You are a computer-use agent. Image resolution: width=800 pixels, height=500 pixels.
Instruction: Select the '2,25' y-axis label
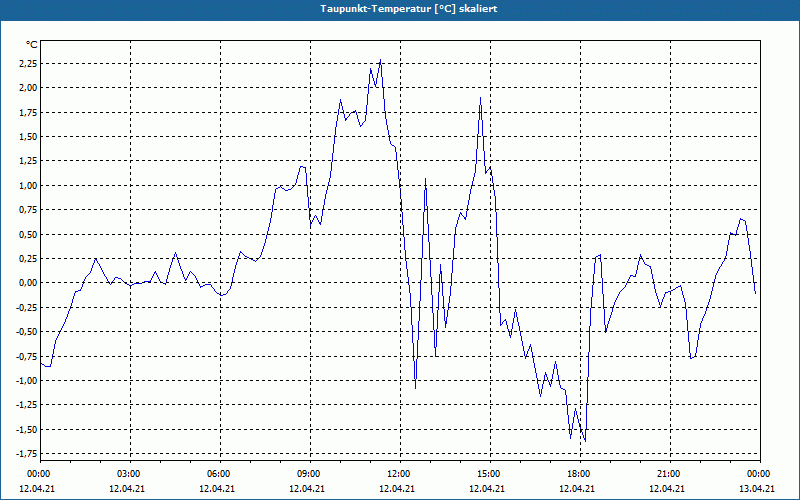pyautogui.click(x=29, y=63)
